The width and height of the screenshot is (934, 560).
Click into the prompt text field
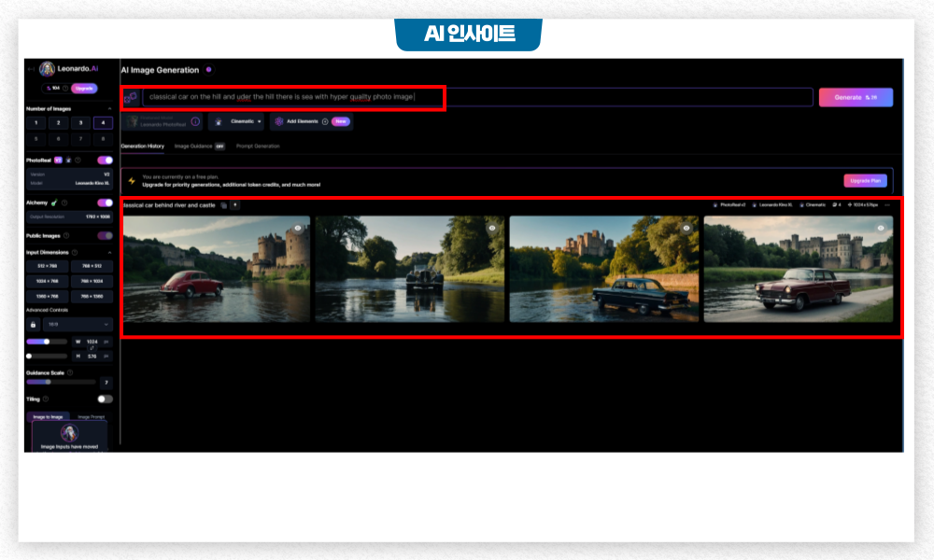tap(477, 97)
